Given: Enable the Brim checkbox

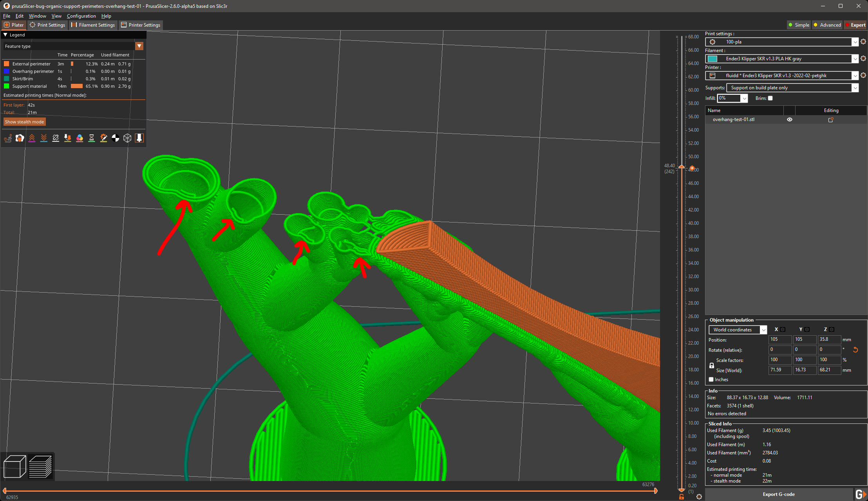Looking at the screenshot, I should click(x=770, y=98).
